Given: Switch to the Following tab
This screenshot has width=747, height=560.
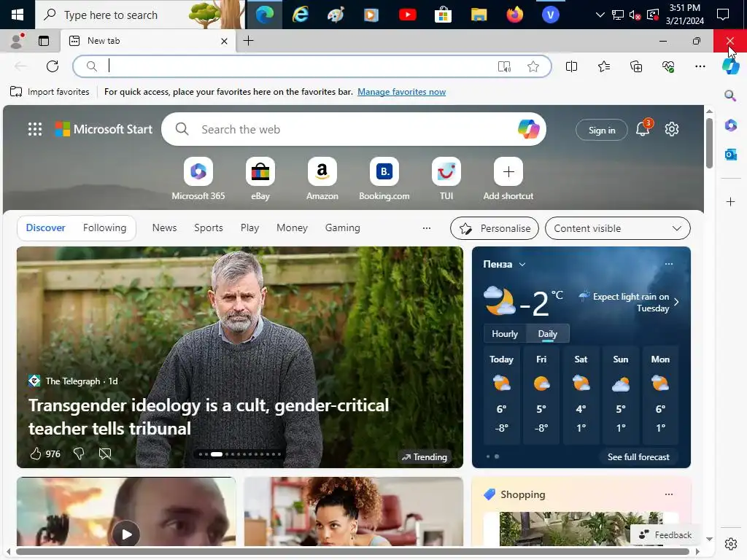Looking at the screenshot, I should pos(105,228).
